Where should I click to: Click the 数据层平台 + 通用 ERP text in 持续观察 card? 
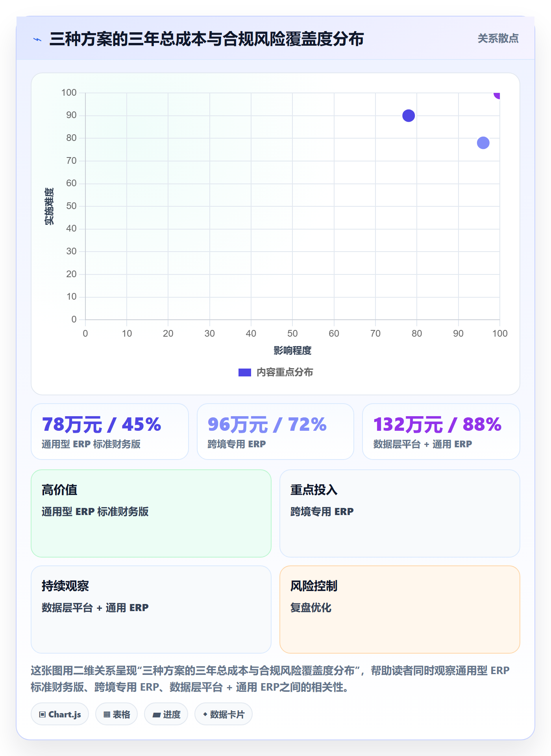[x=95, y=608]
